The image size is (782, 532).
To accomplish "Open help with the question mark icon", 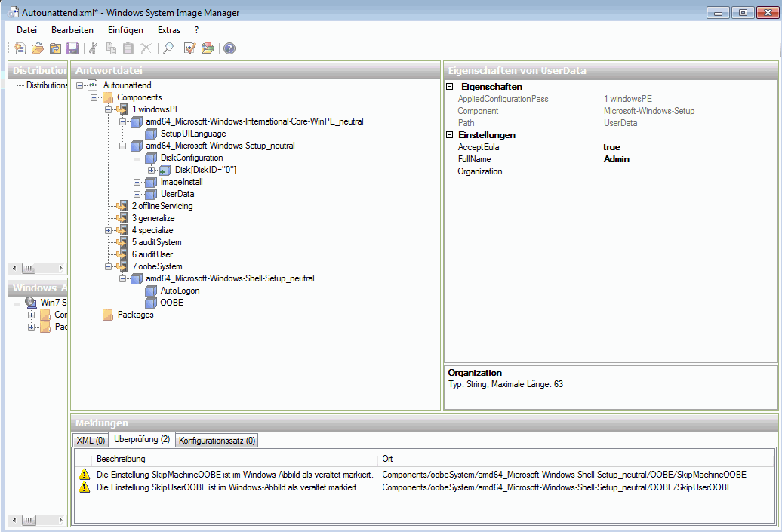I will (229, 48).
